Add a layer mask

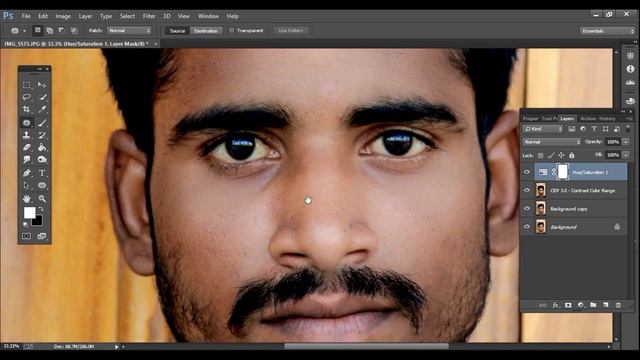click(x=568, y=305)
